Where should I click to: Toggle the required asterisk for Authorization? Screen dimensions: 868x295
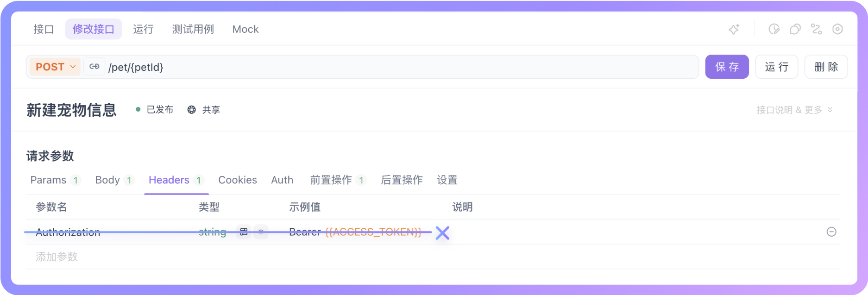pyautogui.click(x=261, y=232)
